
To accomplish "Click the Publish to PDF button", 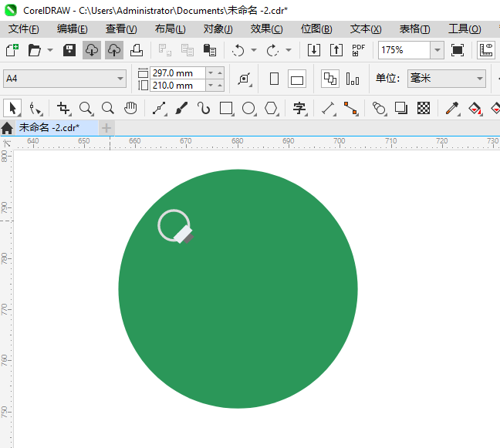I will click(x=359, y=50).
